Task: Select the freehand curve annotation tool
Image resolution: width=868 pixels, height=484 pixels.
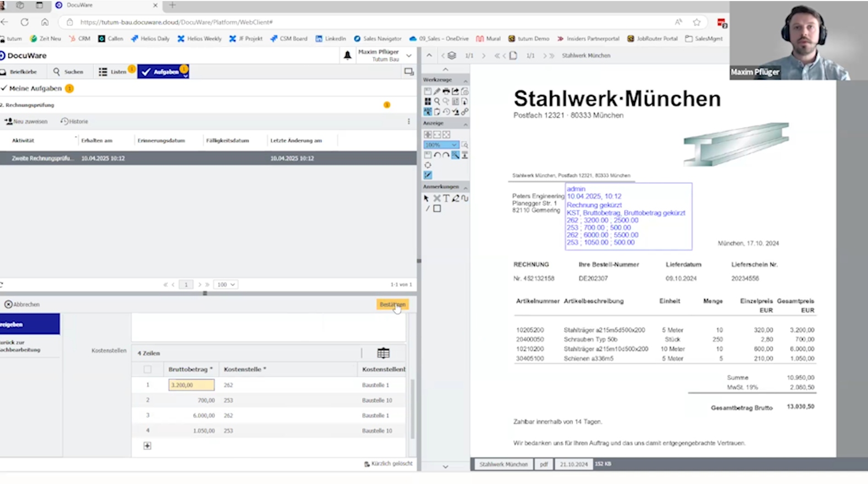Action: point(465,198)
